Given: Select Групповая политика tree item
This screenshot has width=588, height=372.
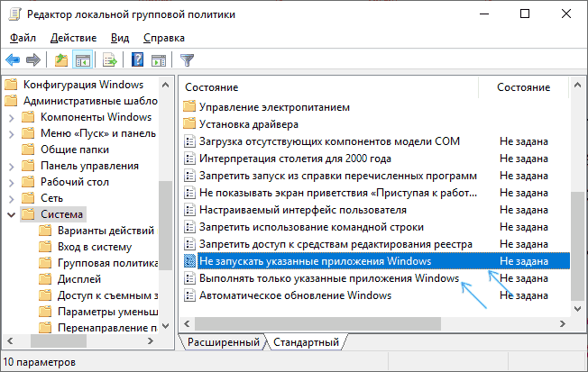Looking at the screenshot, I should pos(107,263).
